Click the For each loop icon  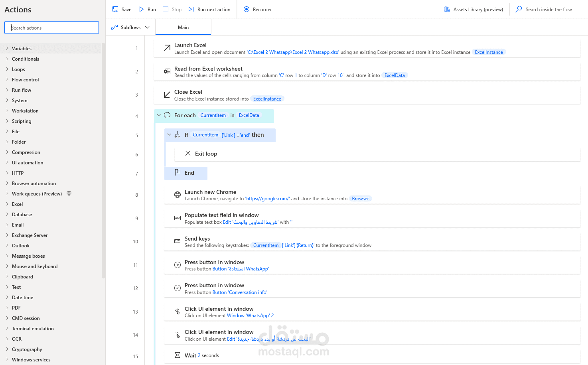tap(167, 115)
